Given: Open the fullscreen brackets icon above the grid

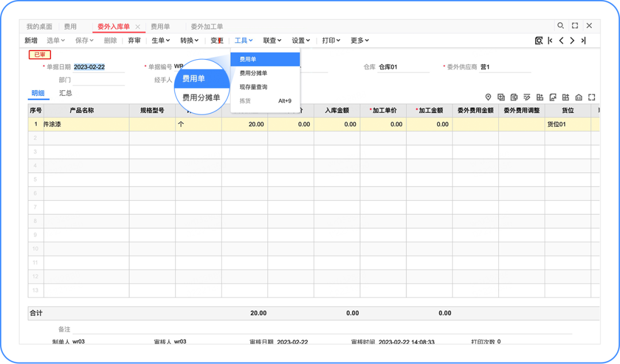Looking at the screenshot, I should (x=591, y=97).
